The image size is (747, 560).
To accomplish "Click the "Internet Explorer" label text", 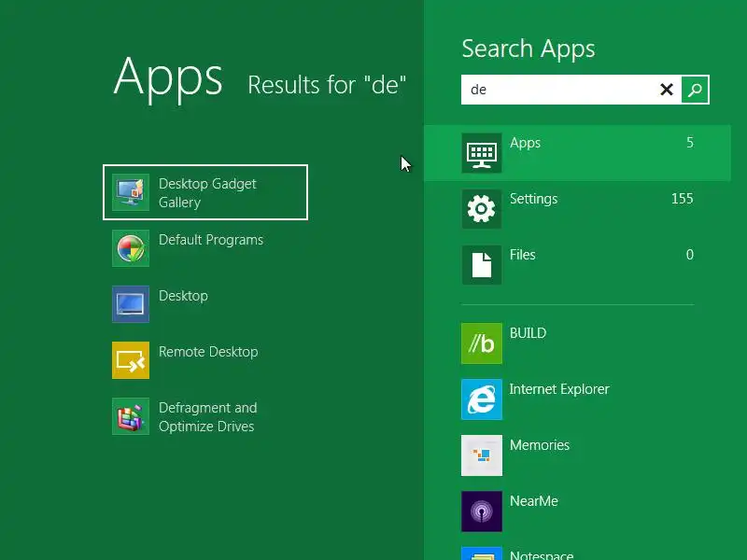I will [x=559, y=389].
